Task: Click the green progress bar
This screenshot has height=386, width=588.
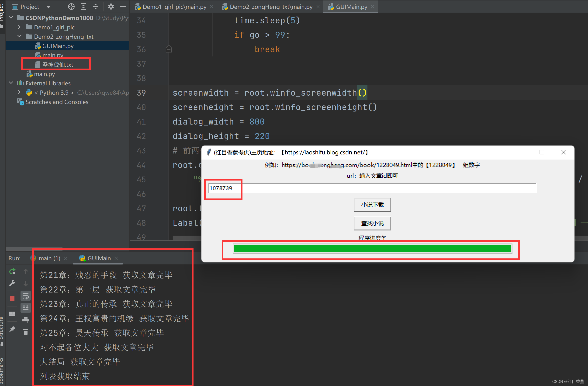Action: 372,249
